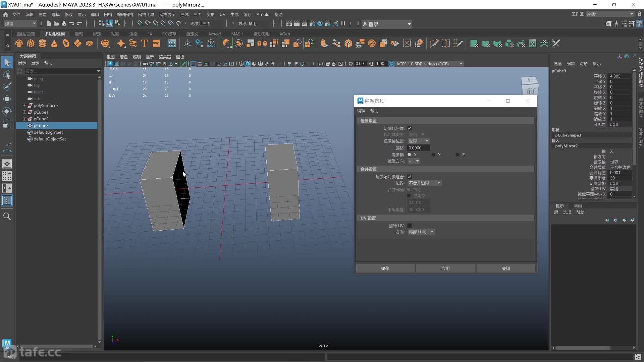Toggle the viewport grid display icon
Viewport: 644px width, 362px height.
click(194, 64)
